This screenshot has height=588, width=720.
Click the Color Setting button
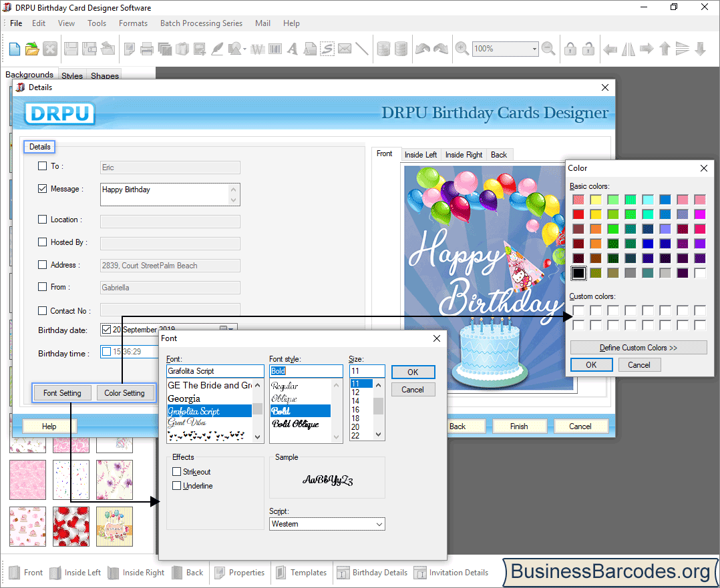[x=124, y=393]
